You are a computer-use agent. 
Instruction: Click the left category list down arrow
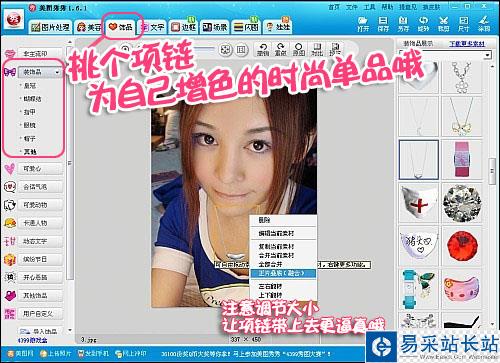pyautogui.click(x=70, y=330)
